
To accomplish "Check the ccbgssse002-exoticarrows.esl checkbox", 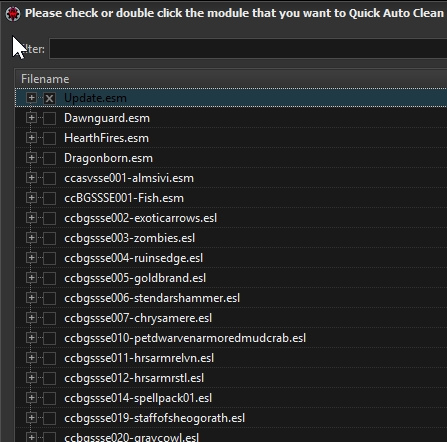I will [x=49, y=218].
